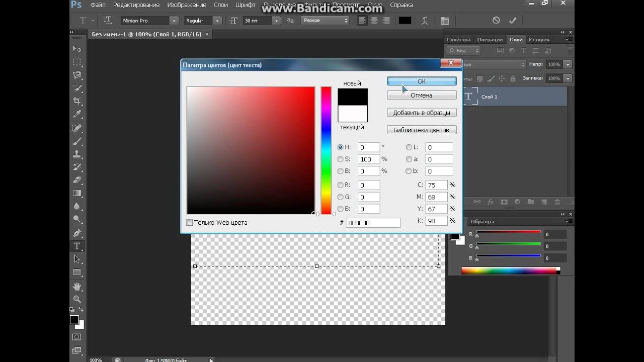This screenshot has width=644, height=362.
Task: Select the Brush tool
Action: pyautogui.click(x=77, y=141)
